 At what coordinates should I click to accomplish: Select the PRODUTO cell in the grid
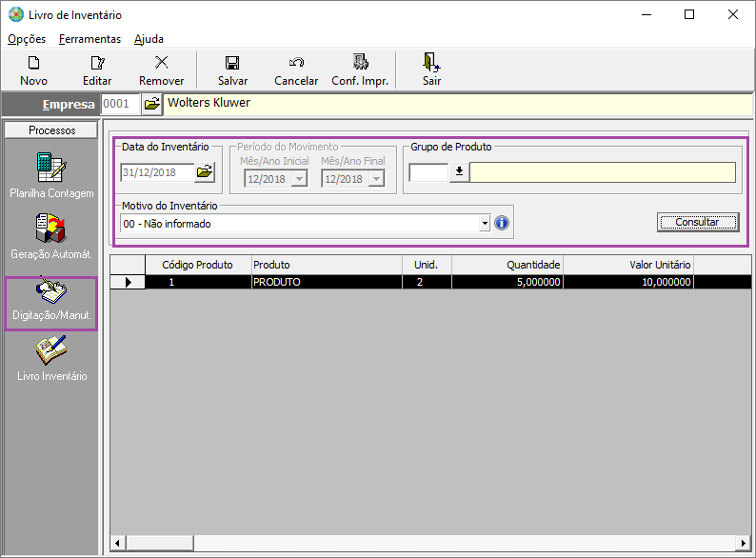[327, 282]
